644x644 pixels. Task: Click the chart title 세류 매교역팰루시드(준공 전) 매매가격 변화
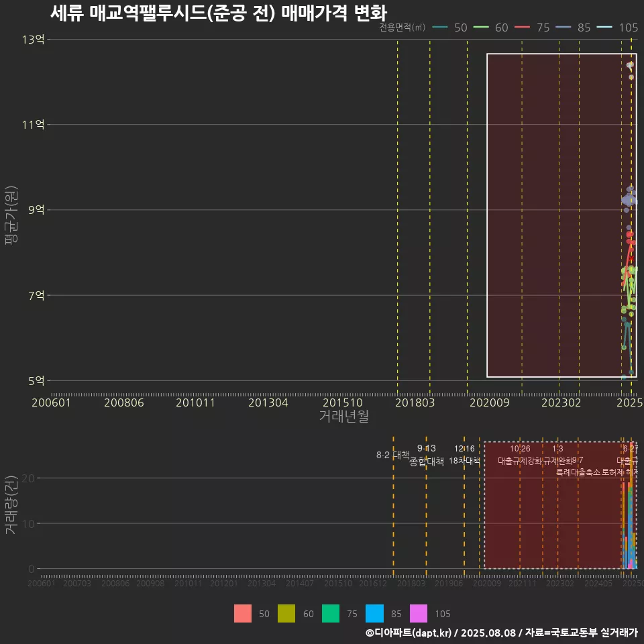[x=219, y=13]
